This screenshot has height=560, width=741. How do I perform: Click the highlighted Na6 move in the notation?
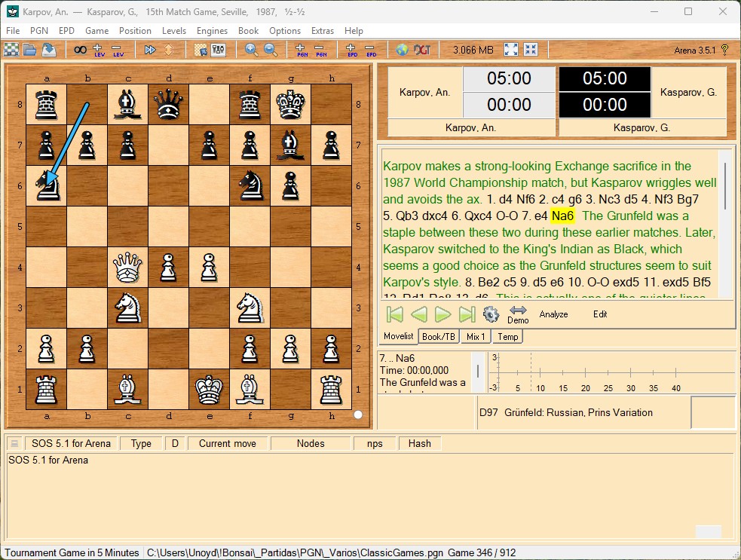pos(562,216)
